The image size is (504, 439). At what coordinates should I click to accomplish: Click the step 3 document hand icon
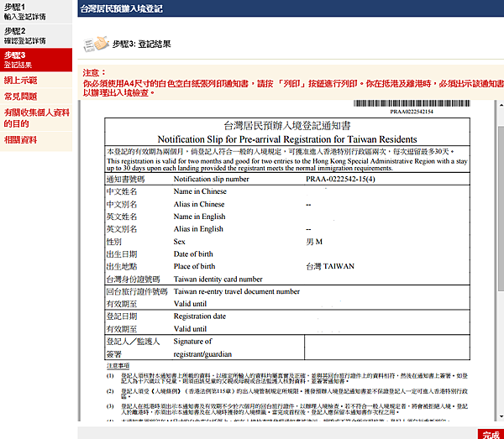(x=96, y=44)
